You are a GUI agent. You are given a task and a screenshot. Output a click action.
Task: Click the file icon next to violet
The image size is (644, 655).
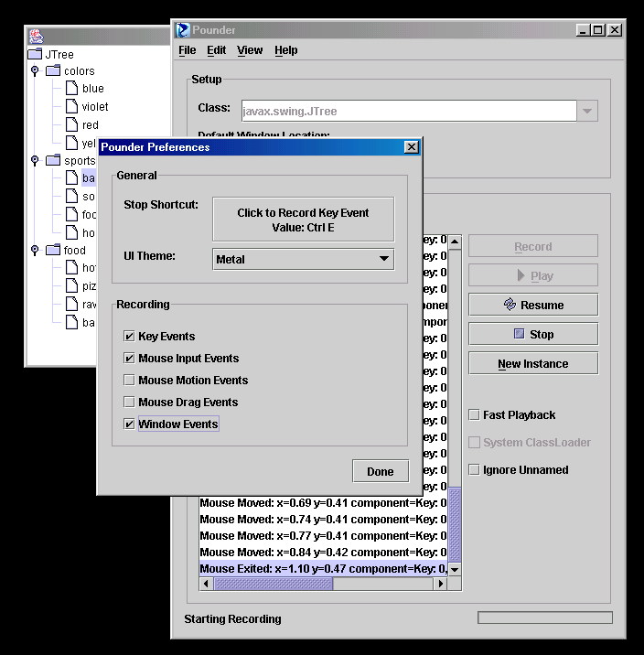[72, 106]
